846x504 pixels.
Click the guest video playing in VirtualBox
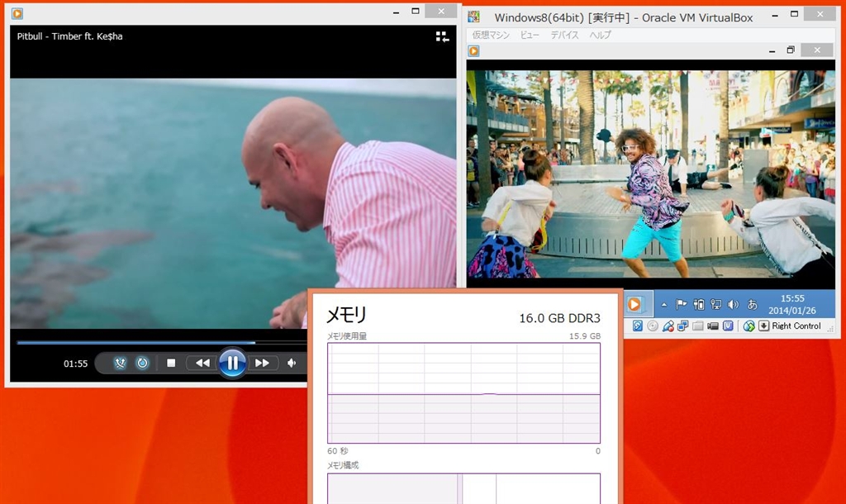tap(651, 174)
